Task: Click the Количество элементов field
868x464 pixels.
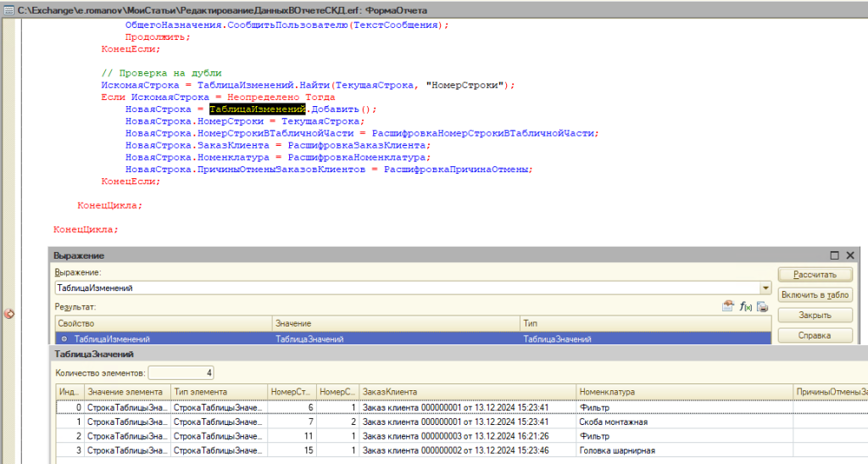Action: click(181, 372)
